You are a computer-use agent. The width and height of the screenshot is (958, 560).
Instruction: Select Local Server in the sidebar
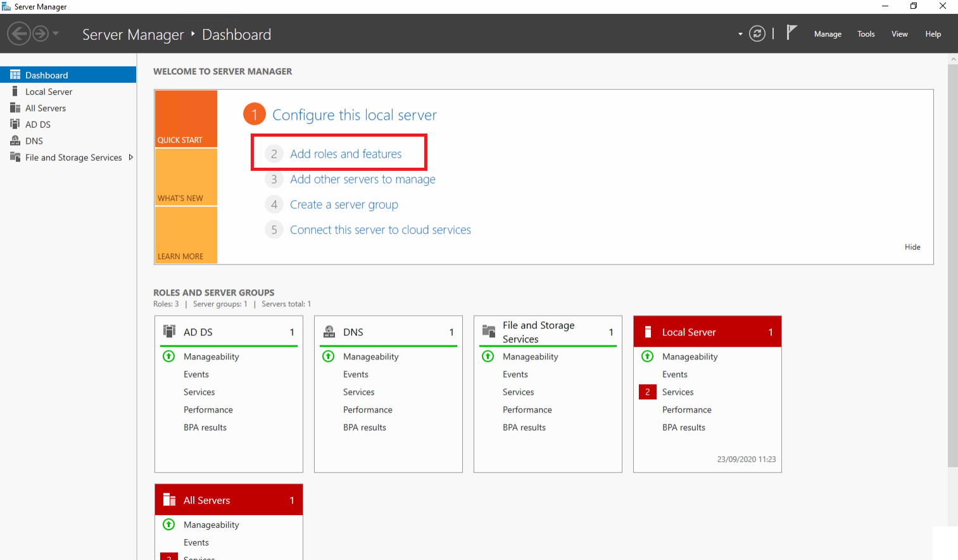click(68, 92)
